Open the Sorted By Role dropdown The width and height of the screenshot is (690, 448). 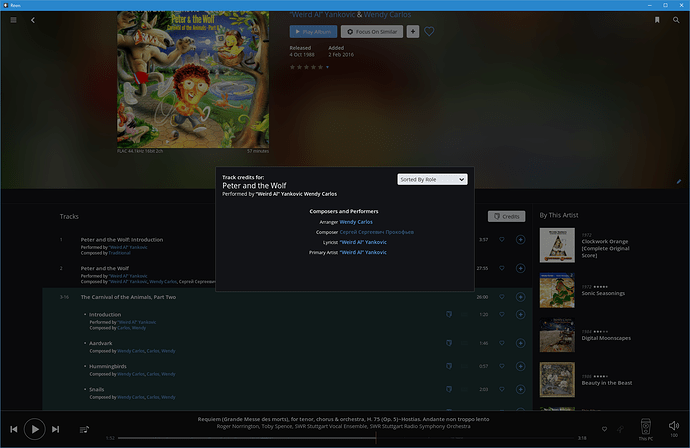coord(432,180)
